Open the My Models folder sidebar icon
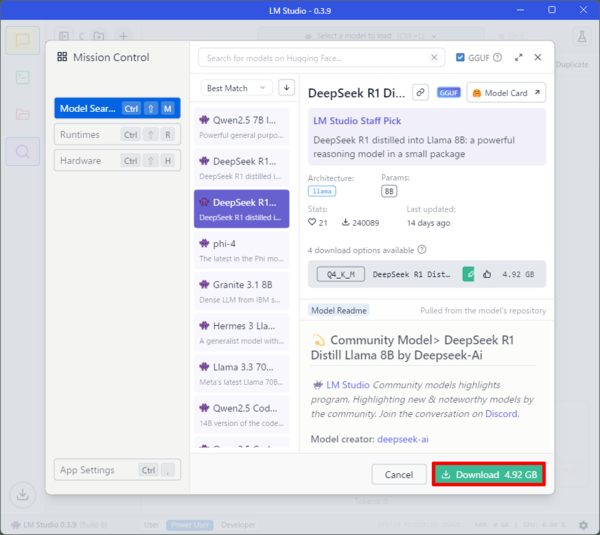The width and height of the screenshot is (600, 535). pos(23,114)
